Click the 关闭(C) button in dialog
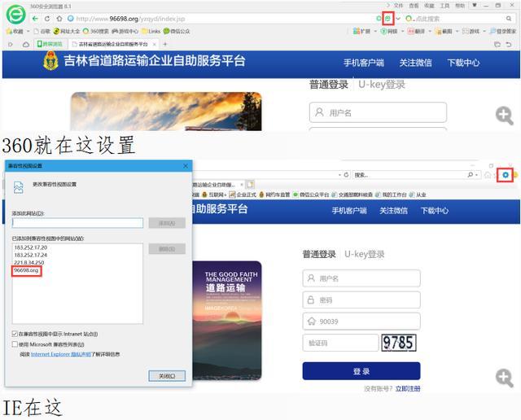Screen dimensions: 521x420 pos(166,375)
